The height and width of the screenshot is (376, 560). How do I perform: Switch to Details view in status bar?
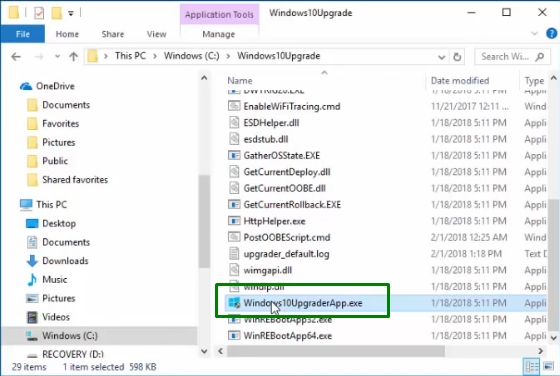531,366
